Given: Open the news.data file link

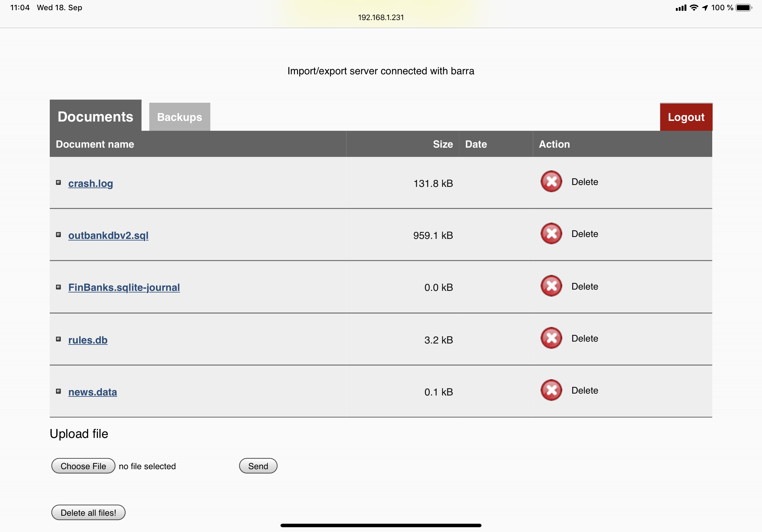Looking at the screenshot, I should 93,392.
